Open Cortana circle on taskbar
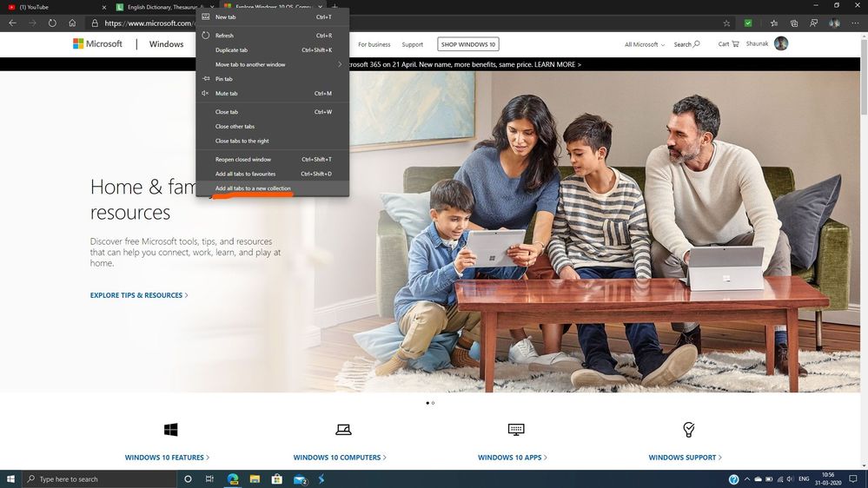This screenshot has width=868, height=488. coord(188,479)
